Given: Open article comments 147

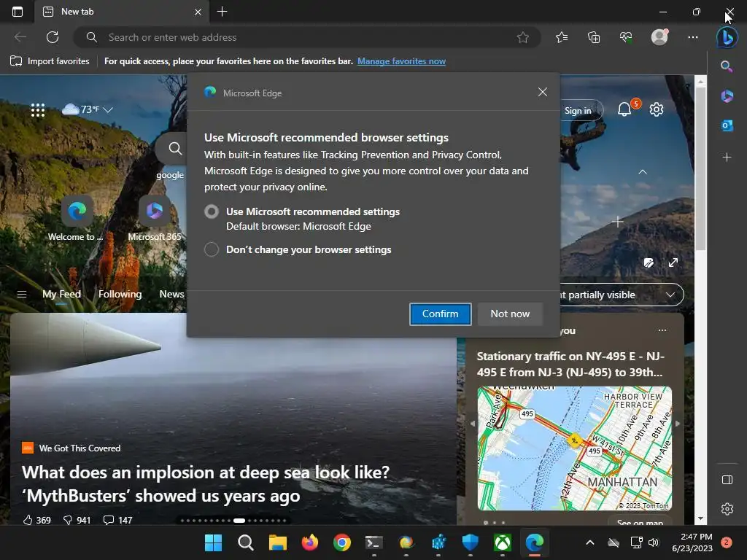Looking at the screenshot, I should pyautogui.click(x=117, y=520).
